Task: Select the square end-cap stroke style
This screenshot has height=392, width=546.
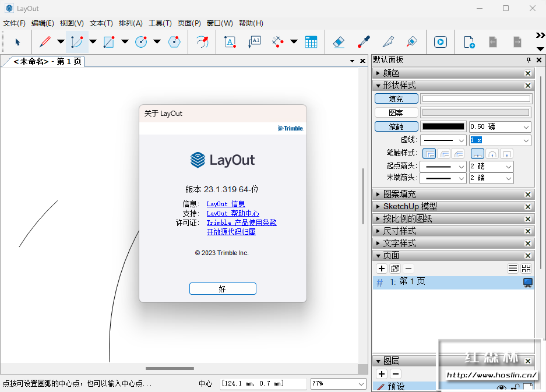Action: coord(506,154)
